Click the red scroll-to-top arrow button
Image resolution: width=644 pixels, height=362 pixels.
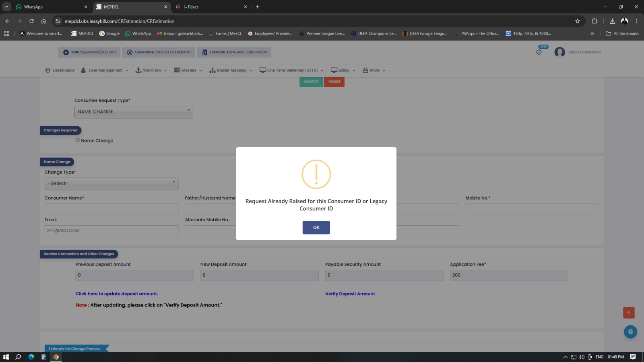pyautogui.click(x=629, y=313)
